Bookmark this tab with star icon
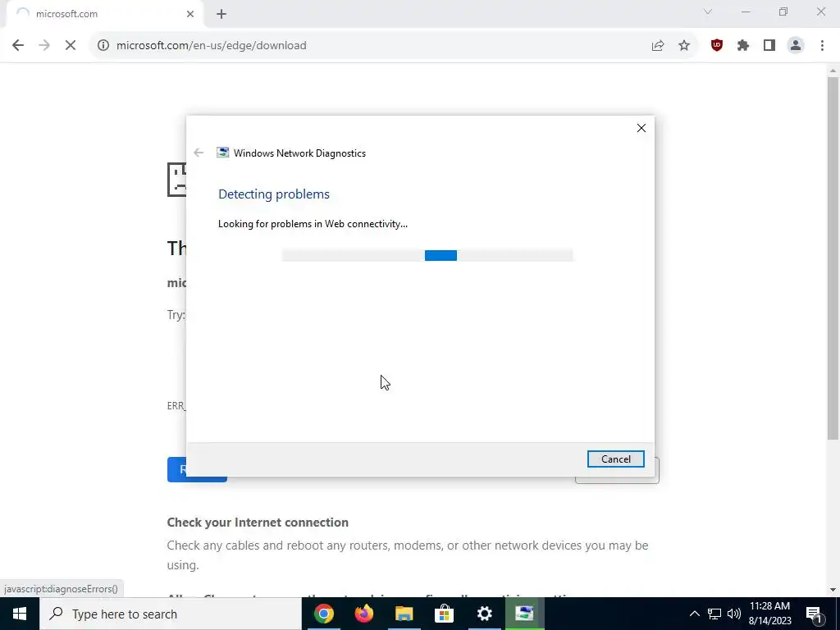The image size is (840, 630). (x=684, y=46)
